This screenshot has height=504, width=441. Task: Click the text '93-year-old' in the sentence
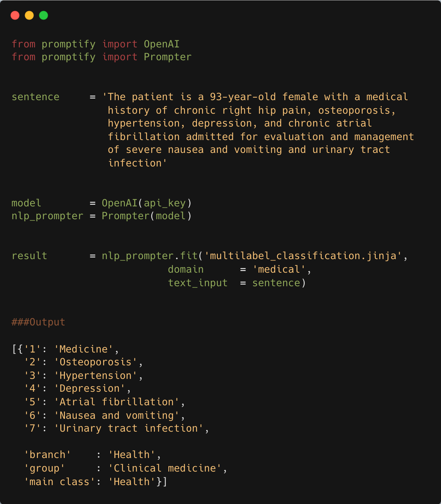click(243, 97)
